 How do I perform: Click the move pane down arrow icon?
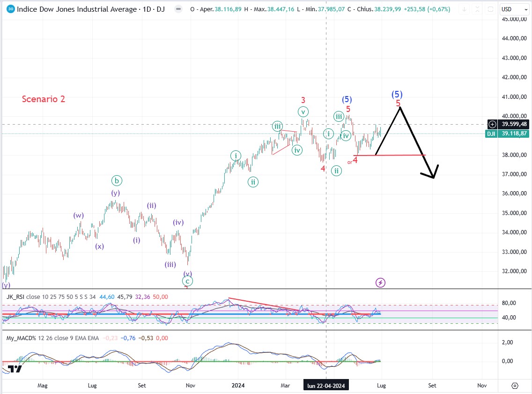pos(464,9)
